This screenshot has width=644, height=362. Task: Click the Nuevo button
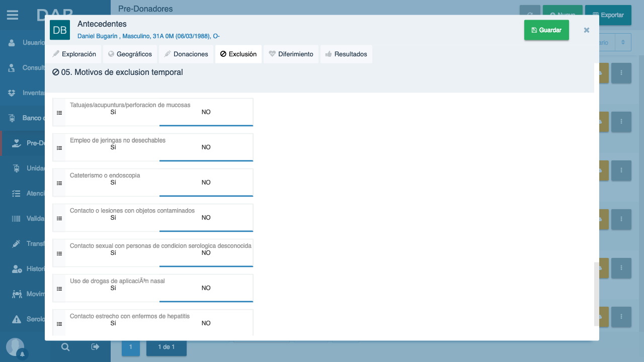tap(562, 10)
